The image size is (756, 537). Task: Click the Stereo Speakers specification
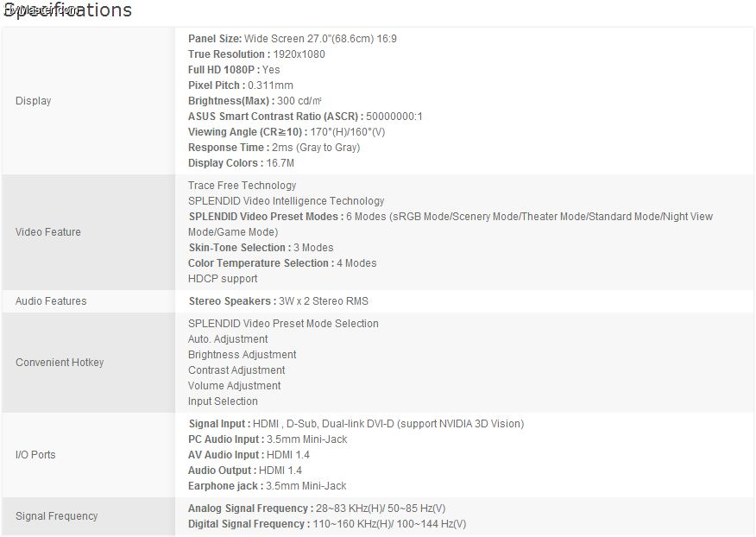click(278, 301)
